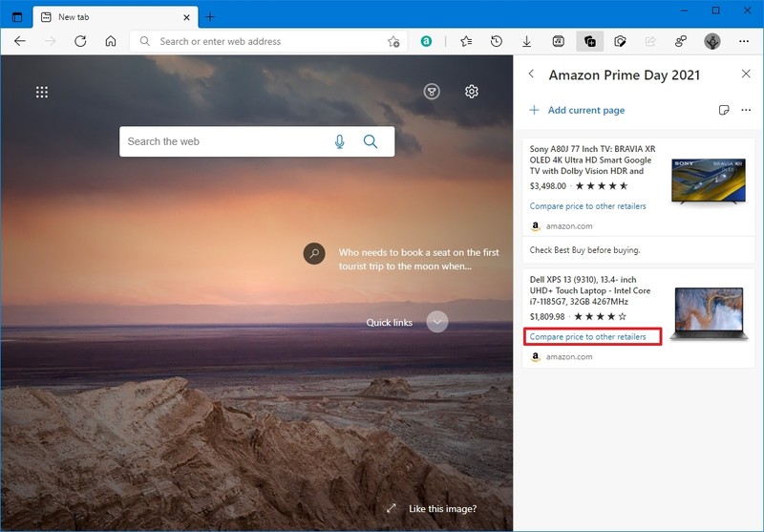
Task: Open the moon trip trivia search prompt
Action: [401, 259]
